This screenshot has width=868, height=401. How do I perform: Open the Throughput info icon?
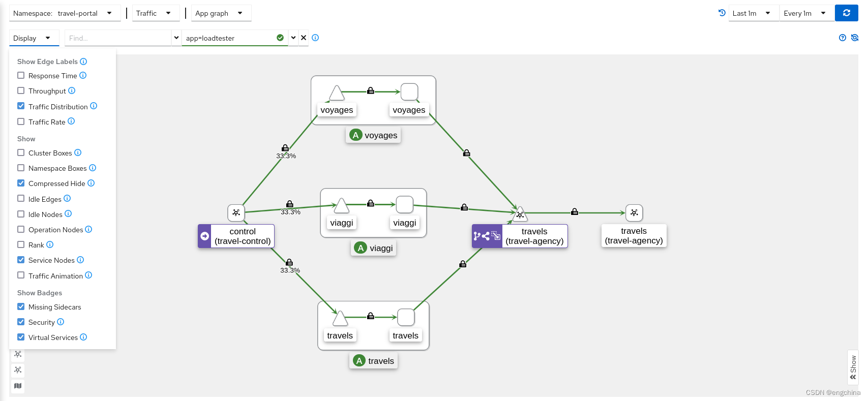(x=72, y=90)
